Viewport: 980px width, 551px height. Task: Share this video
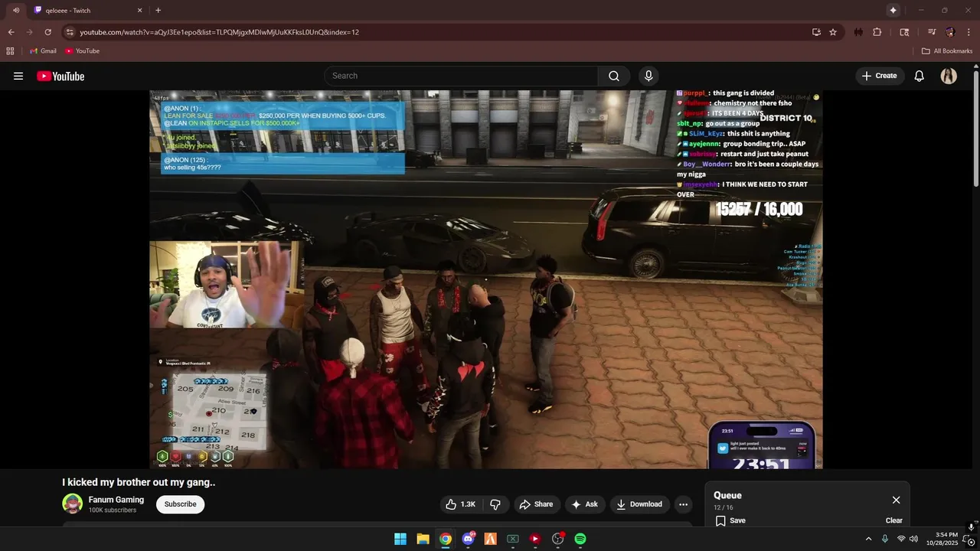pyautogui.click(x=536, y=504)
